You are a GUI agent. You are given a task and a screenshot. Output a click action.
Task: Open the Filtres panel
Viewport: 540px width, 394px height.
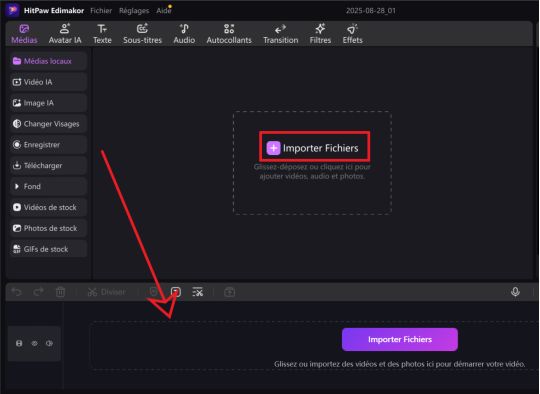[x=320, y=34]
